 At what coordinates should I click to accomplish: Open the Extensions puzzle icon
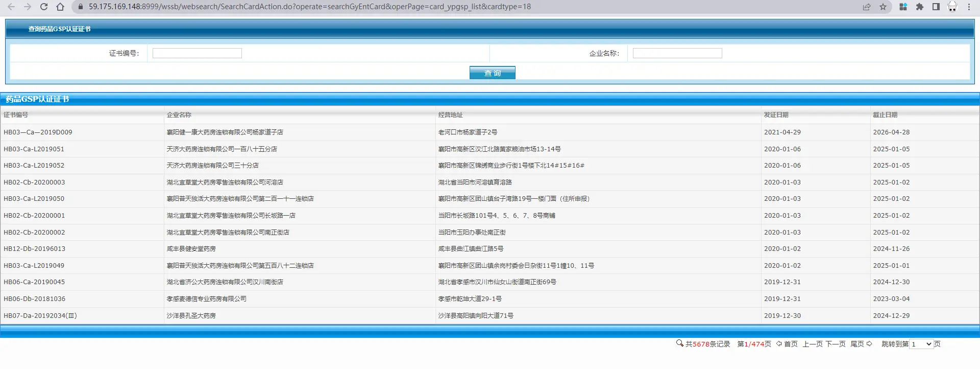(920, 7)
